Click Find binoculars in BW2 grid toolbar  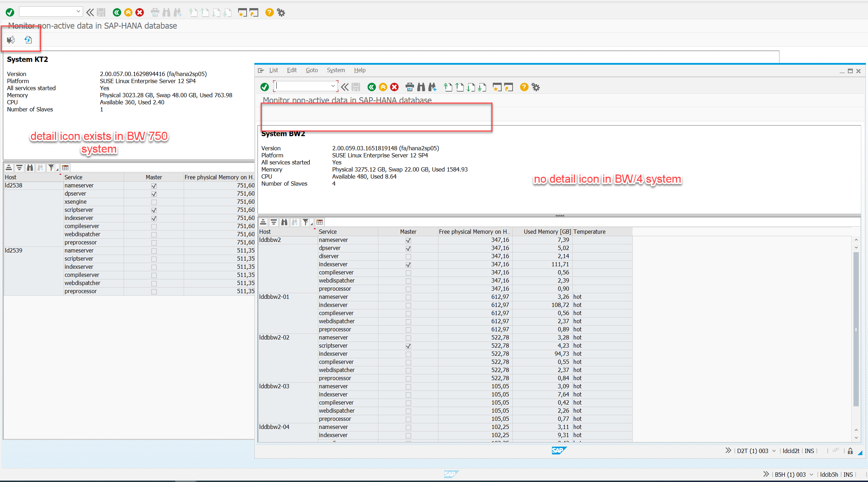coord(284,222)
